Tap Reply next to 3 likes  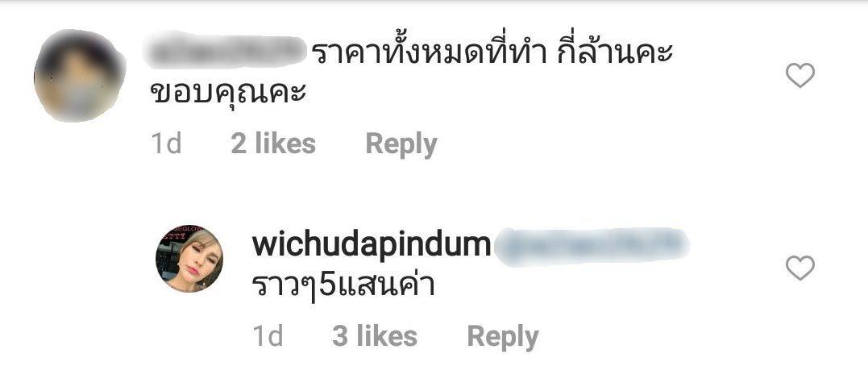503,337
